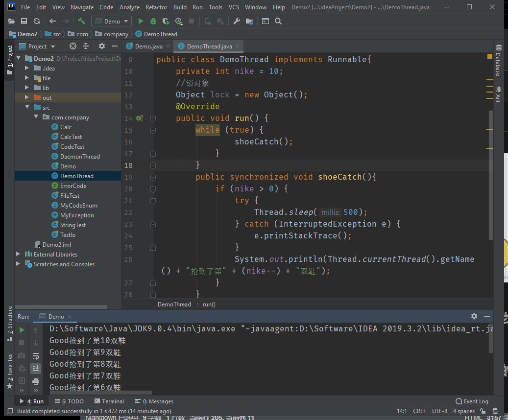Open the Refactor menu
The width and height of the screenshot is (508, 420).
pyautogui.click(x=156, y=7)
